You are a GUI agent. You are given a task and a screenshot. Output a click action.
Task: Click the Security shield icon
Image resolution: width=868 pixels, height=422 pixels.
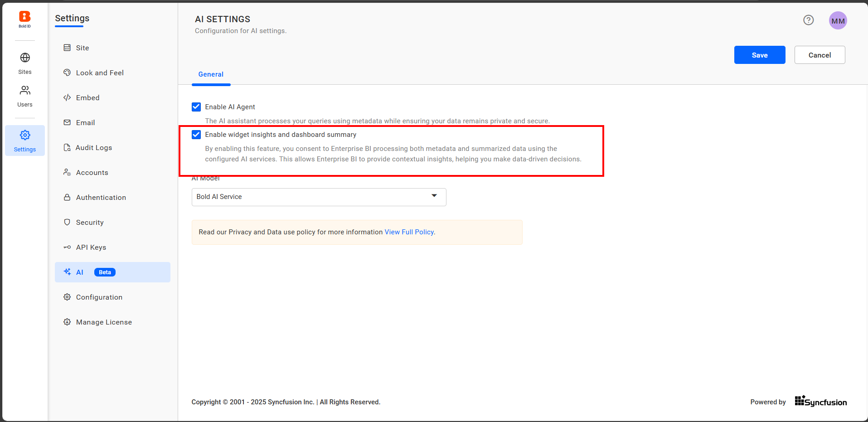[x=67, y=222]
